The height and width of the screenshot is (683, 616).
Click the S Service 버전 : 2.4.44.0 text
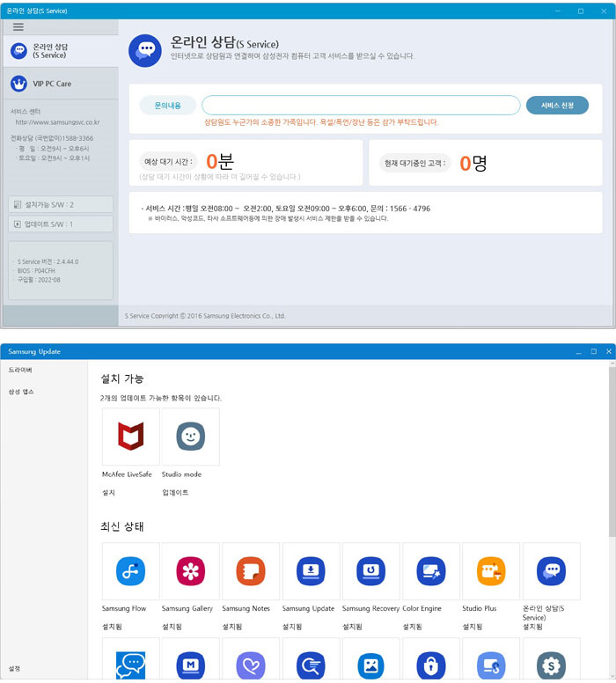click(48, 261)
